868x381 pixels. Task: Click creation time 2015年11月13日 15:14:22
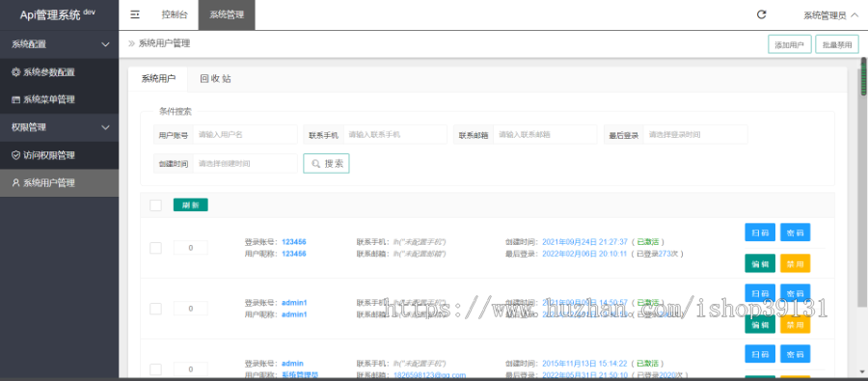pyautogui.click(x=584, y=364)
